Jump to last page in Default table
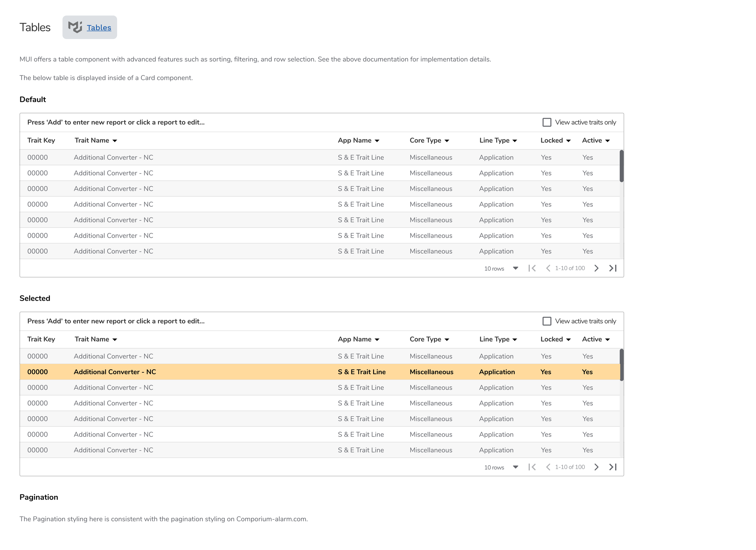756x550 pixels. tap(613, 268)
